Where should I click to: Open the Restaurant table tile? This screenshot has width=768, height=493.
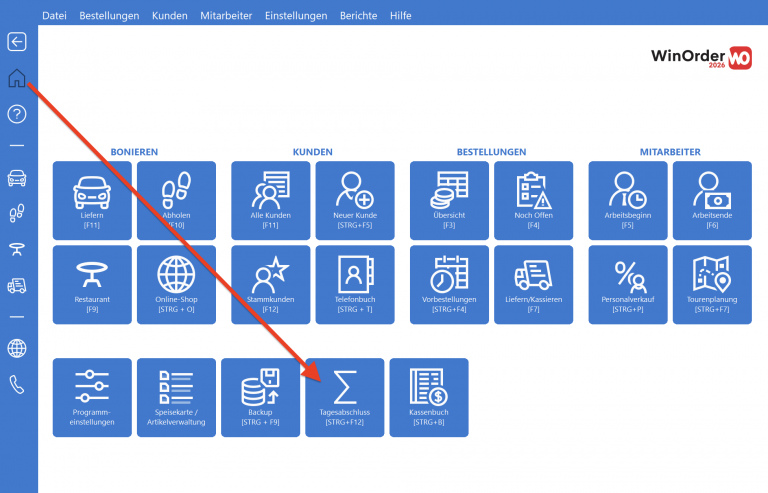pyautogui.click(x=92, y=284)
